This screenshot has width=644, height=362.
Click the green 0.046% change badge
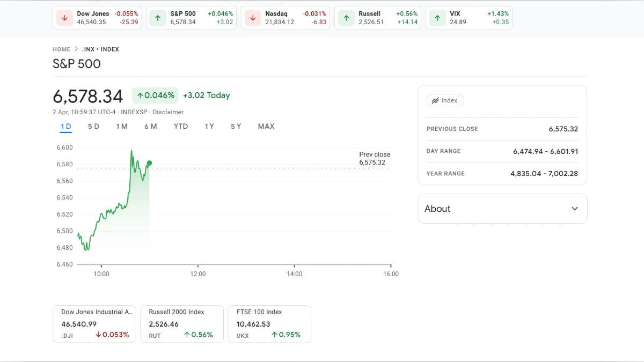[x=155, y=95]
